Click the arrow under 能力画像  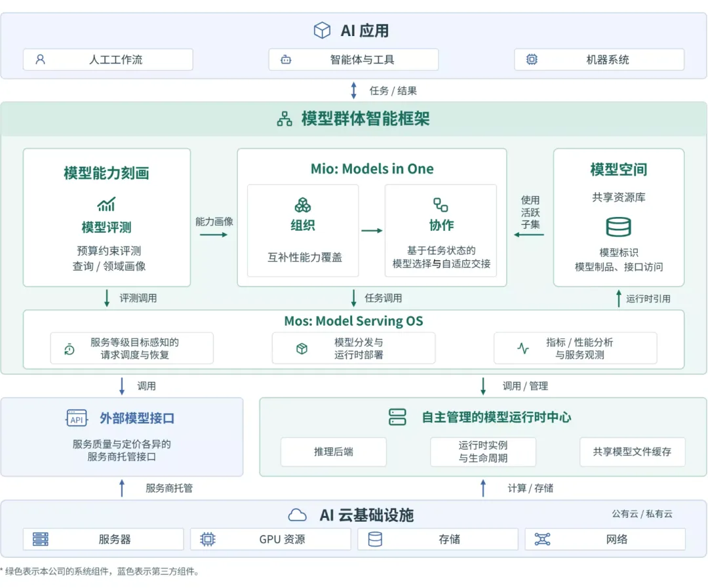coord(214,235)
